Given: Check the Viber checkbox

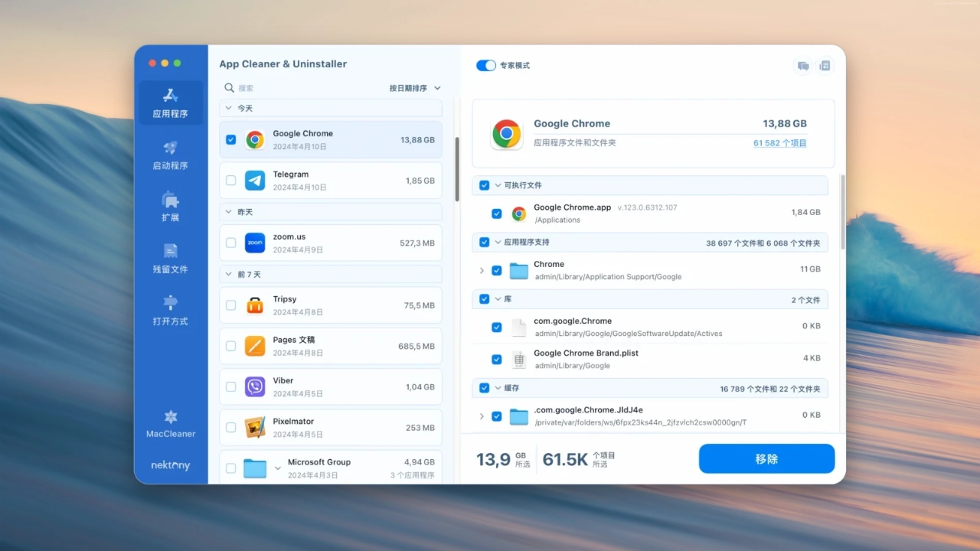Looking at the screenshot, I should [x=231, y=386].
